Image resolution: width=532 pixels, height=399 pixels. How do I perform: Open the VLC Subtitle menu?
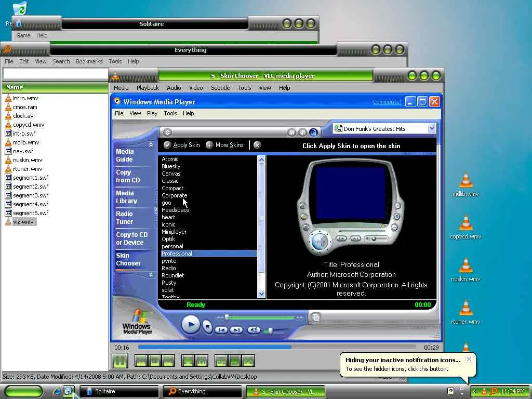click(x=220, y=88)
